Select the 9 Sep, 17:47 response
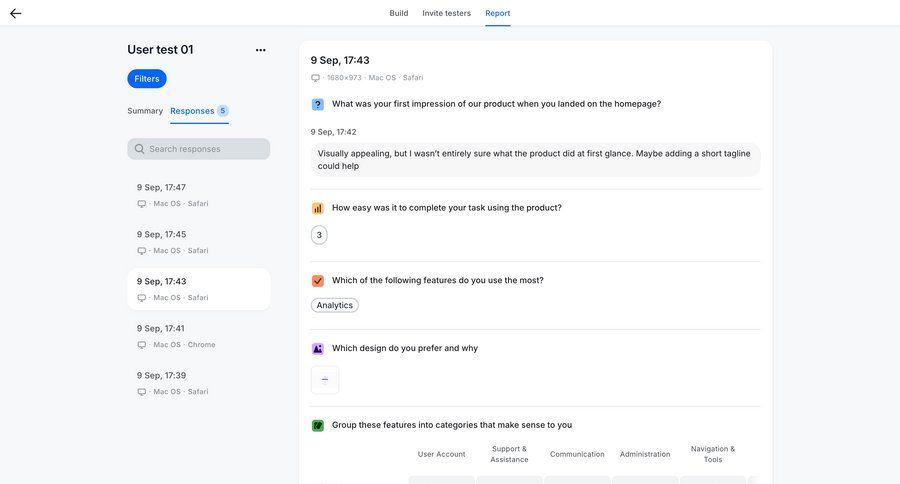 click(x=198, y=195)
